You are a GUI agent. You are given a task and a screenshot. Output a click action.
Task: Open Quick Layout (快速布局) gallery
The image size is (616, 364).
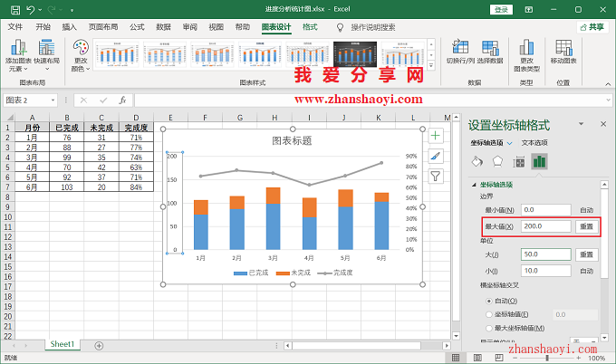(x=47, y=55)
